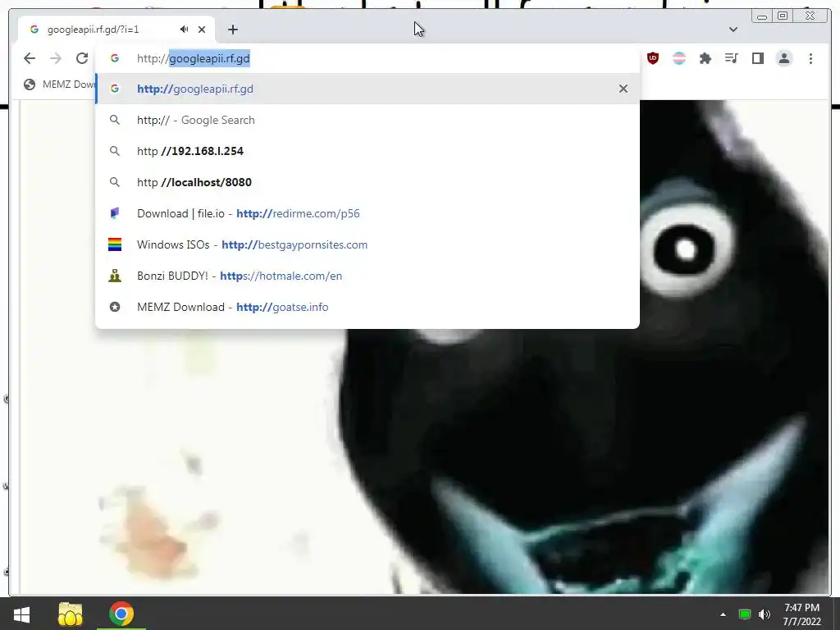This screenshot has width=840, height=630.
Task: Choose the 'http:// - Google Search' suggestion
Action: [367, 120]
